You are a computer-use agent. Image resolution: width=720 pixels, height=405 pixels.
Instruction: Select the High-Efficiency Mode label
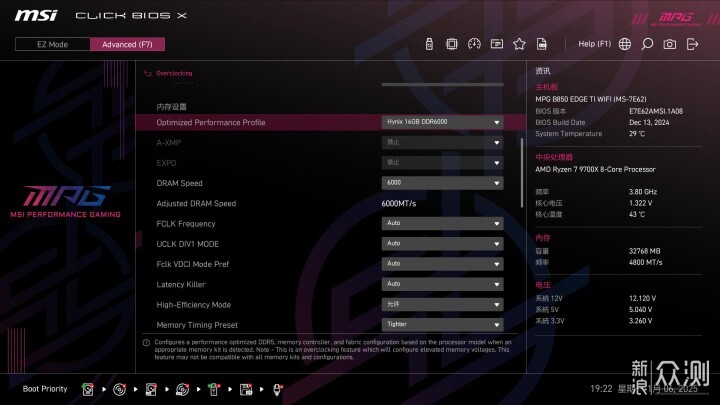tap(193, 305)
